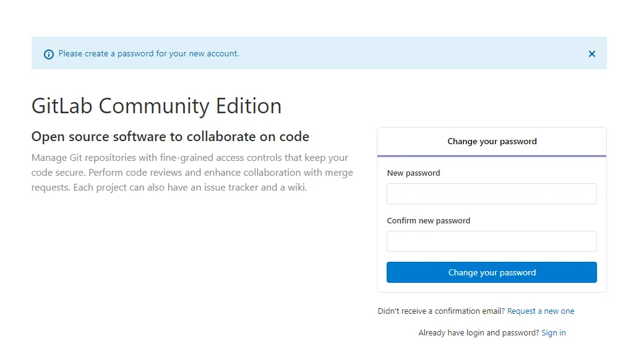Screen dimensions: 644x354
Task: Click the Didn't receive a confirmation email text
Action: pyautogui.click(x=441, y=311)
